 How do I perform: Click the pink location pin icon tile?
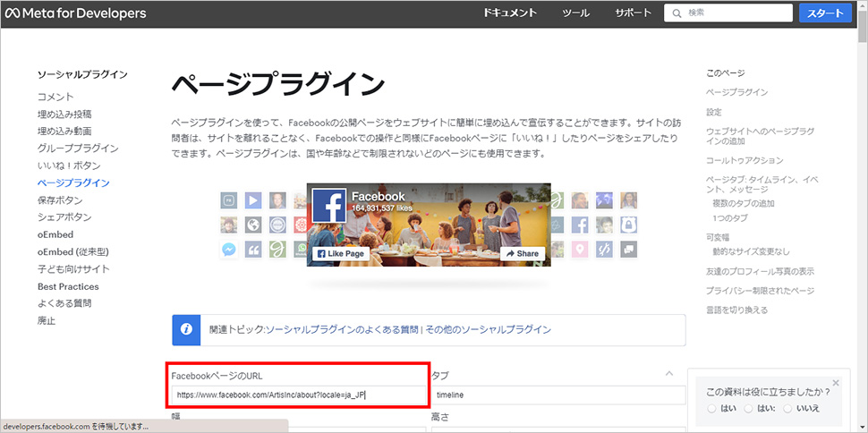(x=580, y=250)
